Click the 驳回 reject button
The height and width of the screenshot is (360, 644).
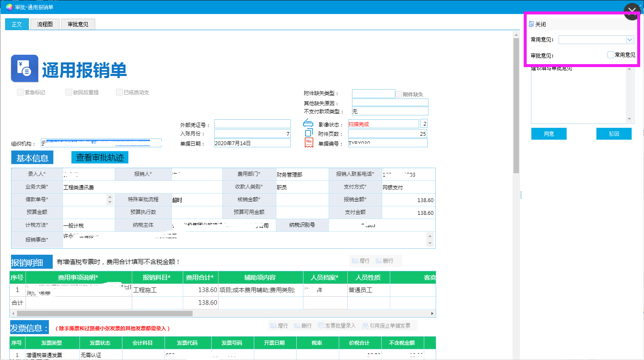point(614,134)
